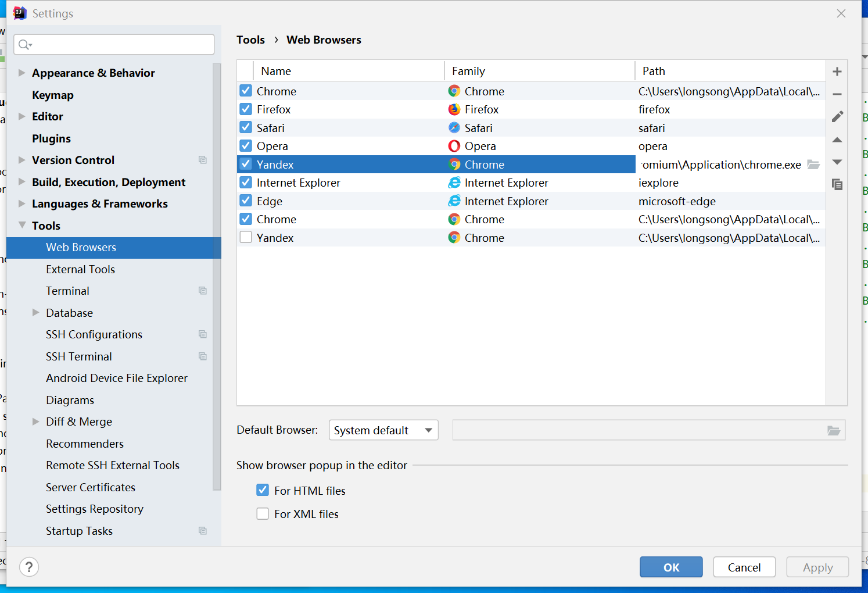The width and height of the screenshot is (868, 593).
Task: Select microsoft-edge path cell
Action: pyautogui.click(x=731, y=201)
